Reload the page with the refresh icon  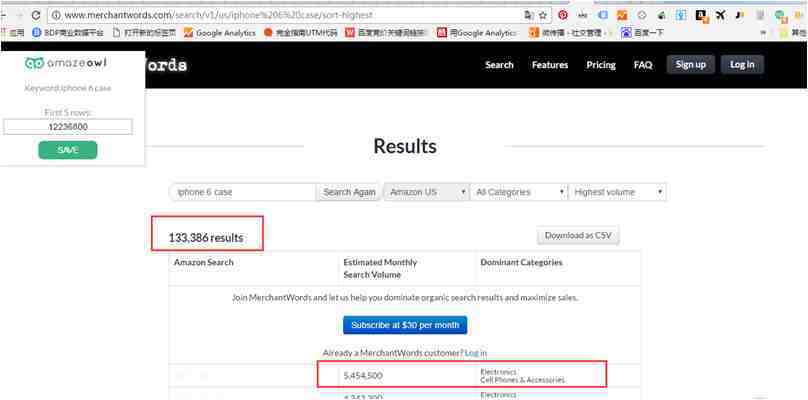(x=36, y=15)
